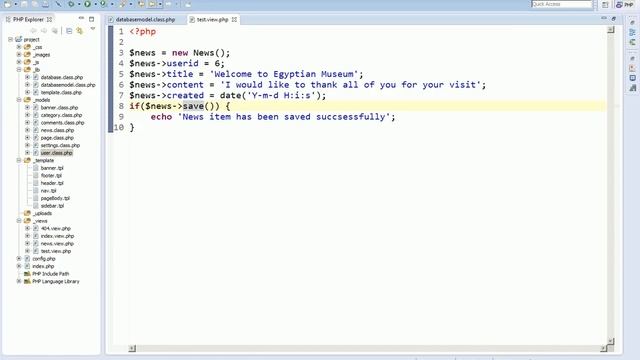Collapse All in PHP Explorer toolbar
Viewport: 640px width, 360px height.
click(69, 31)
